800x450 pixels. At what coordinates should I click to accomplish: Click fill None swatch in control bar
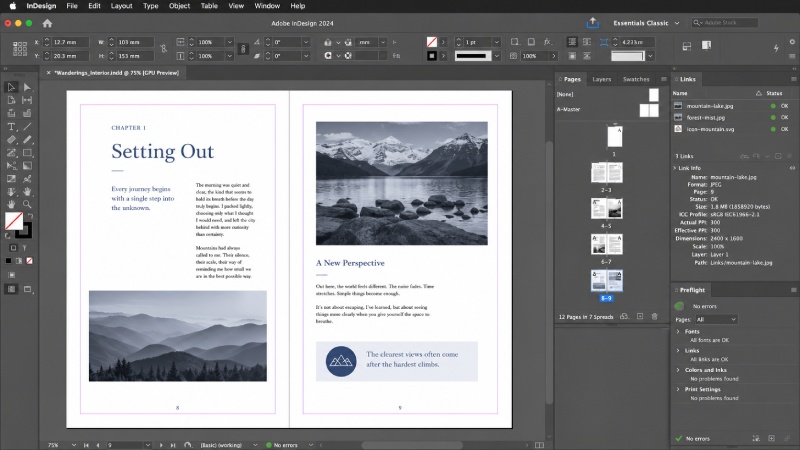tap(432, 42)
